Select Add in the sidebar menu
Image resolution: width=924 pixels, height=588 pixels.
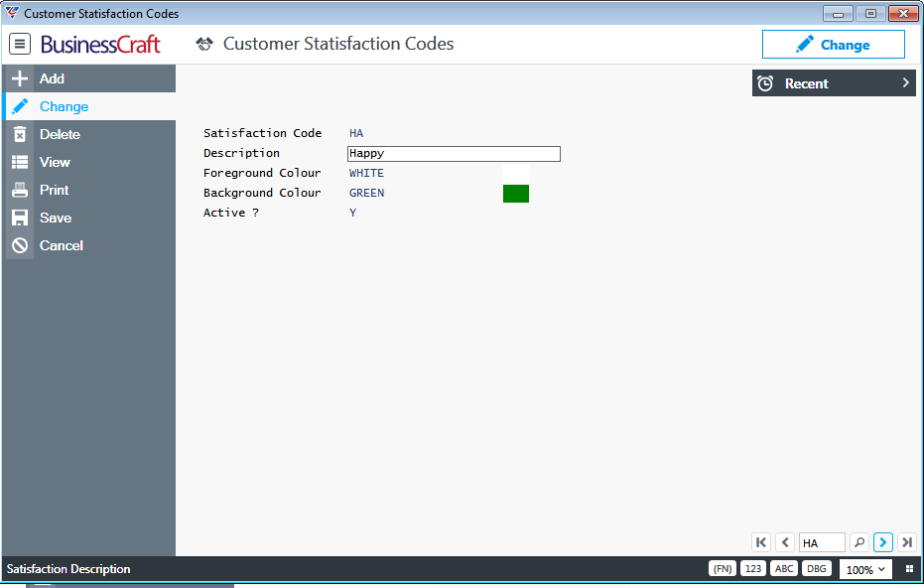point(89,78)
